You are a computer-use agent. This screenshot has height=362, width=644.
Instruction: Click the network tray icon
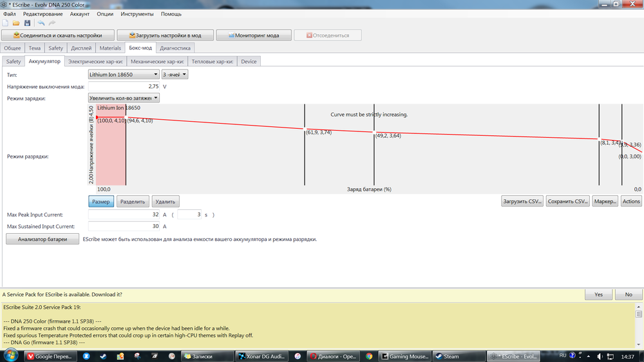[611, 356]
